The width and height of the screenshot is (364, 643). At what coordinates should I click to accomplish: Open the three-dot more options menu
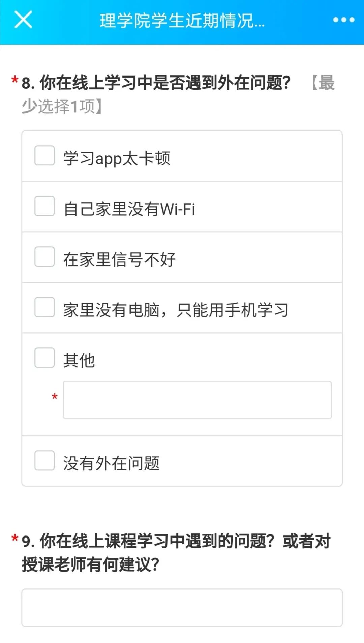tap(343, 20)
